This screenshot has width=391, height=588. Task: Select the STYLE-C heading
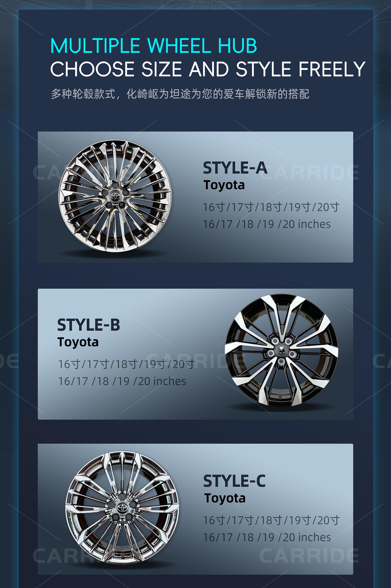tap(234, 481)
